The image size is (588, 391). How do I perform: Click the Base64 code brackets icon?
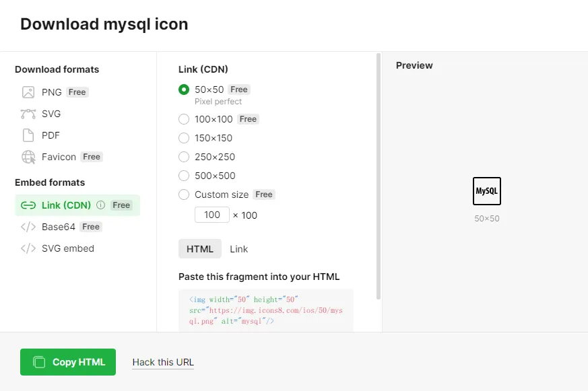pos(28,227)
